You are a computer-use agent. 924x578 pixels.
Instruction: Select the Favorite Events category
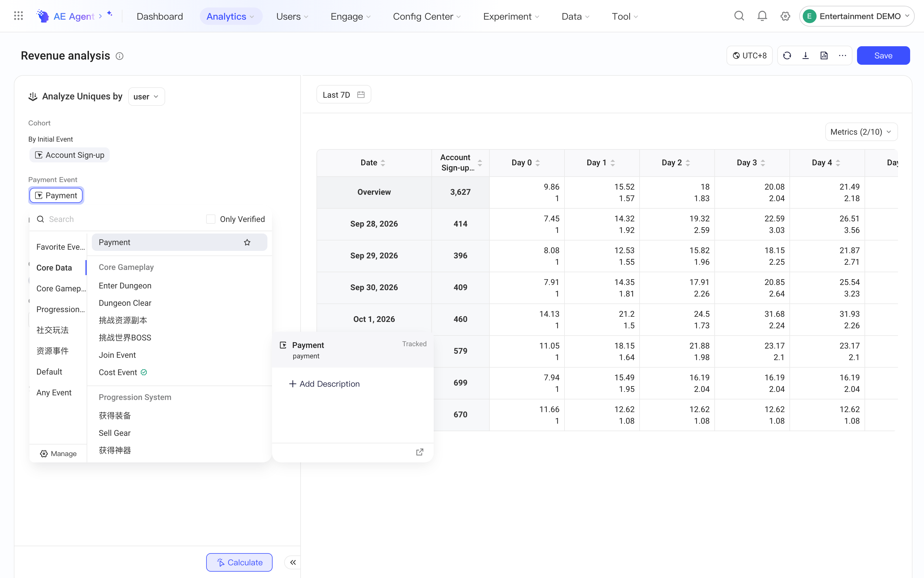[x=60, y=247]
